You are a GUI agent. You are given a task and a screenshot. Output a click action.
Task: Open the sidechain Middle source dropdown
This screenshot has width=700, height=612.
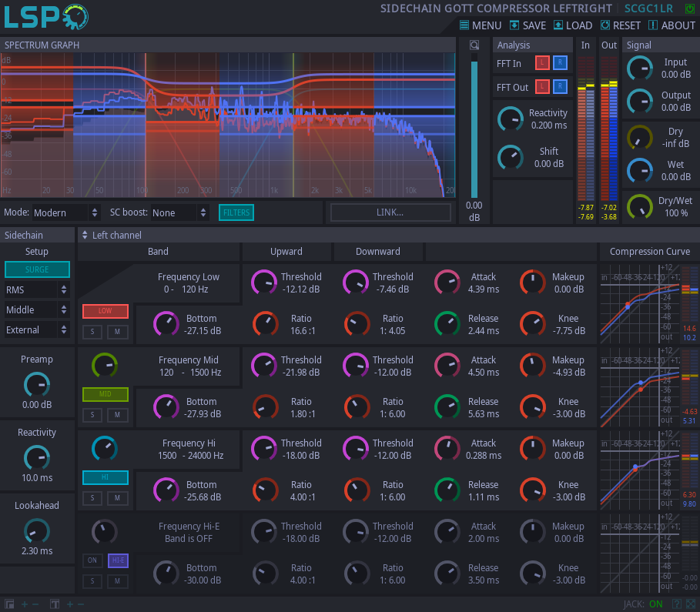(x=37, y=309)
